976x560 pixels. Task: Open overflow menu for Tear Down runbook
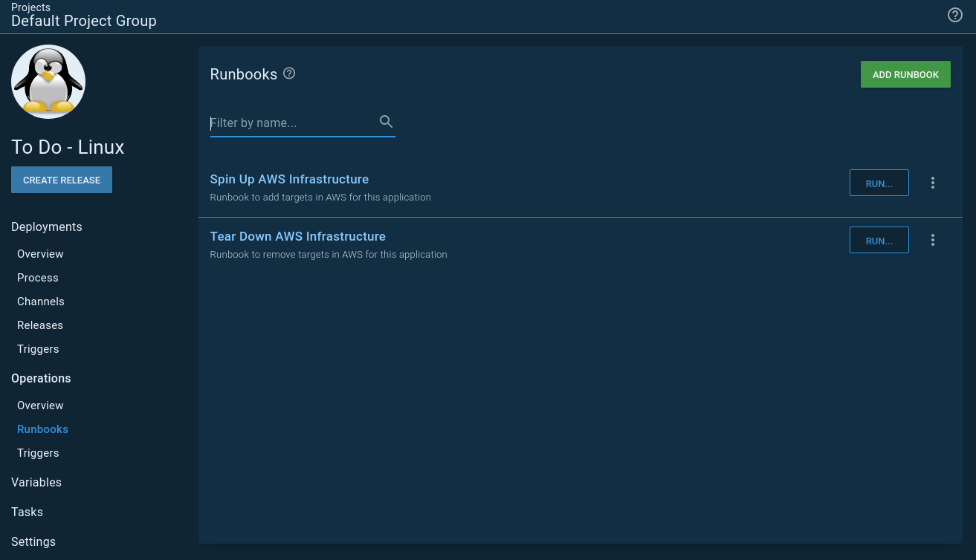[933, 240]
